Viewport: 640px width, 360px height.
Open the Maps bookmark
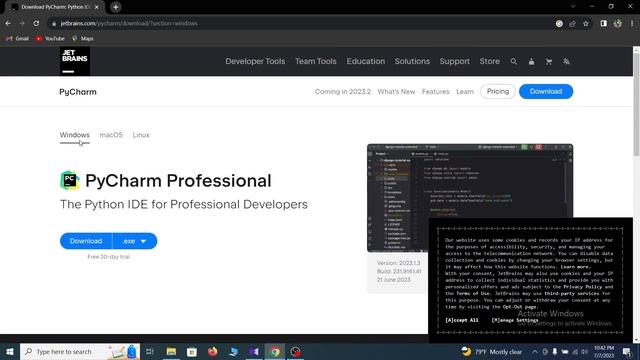[x=82, y=38]
